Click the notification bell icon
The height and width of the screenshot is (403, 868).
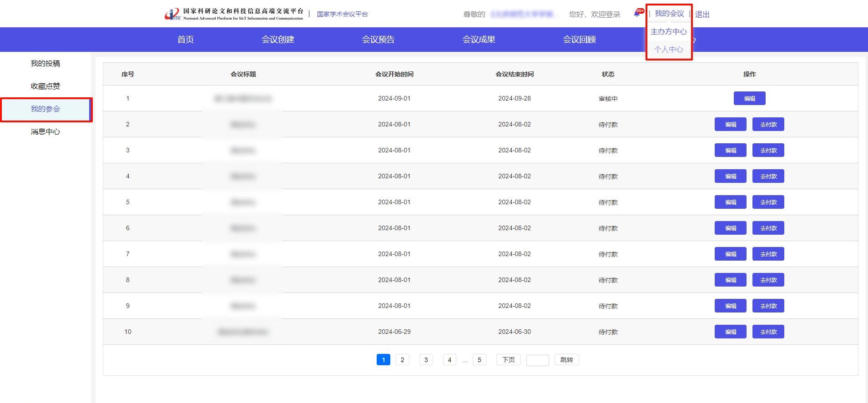click(636, 14)
